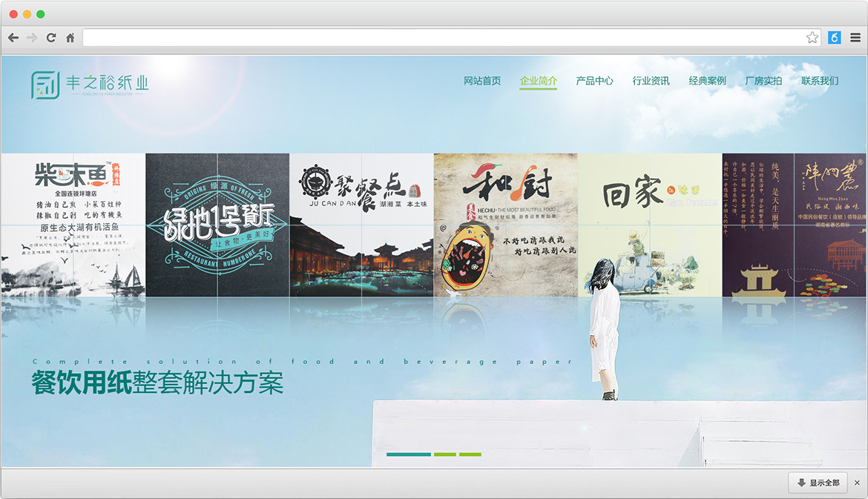Bookmark page with star icon

pyautogui.click(x=812, y=38)
